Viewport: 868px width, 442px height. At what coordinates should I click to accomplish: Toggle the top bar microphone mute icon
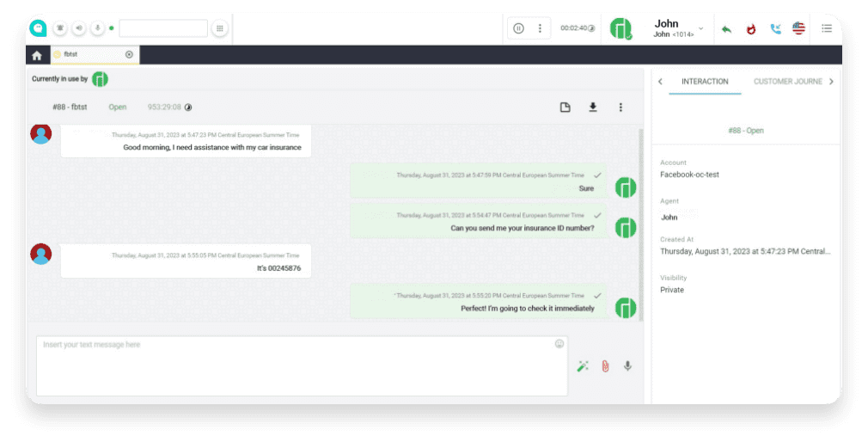97,28
